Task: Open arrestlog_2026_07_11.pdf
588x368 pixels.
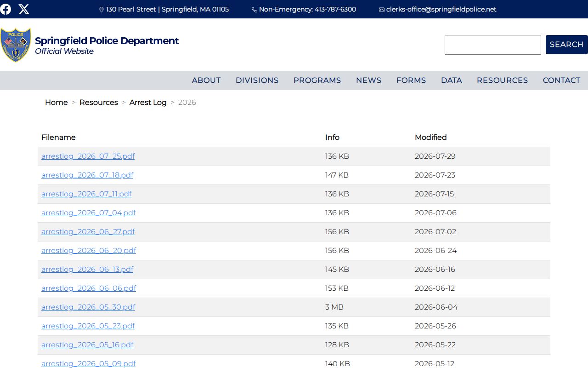Action: click(x=86, y=194)
